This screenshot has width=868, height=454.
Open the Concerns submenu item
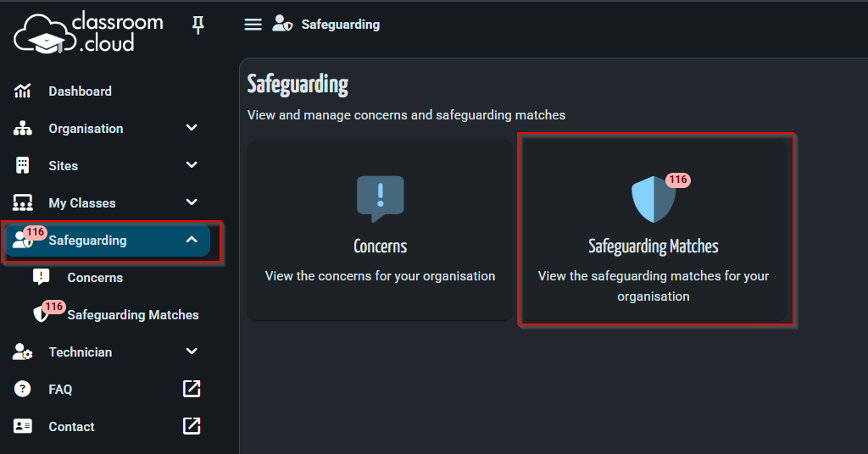coord(95,278)
